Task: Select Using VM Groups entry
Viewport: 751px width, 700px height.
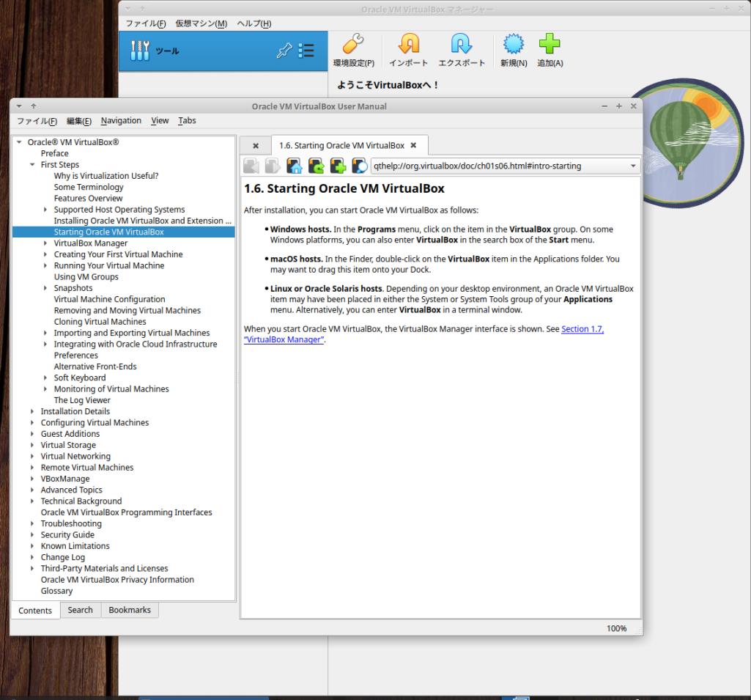Action: click(x=86, y=277)
